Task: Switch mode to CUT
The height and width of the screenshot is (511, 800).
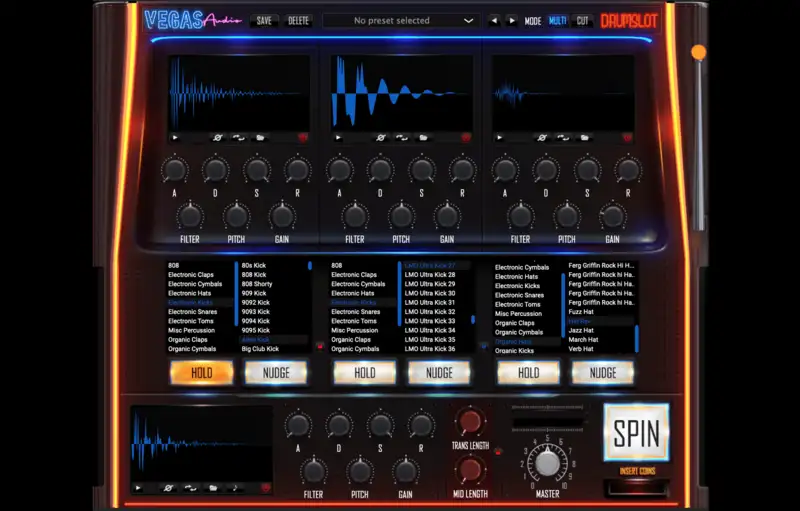Action: pyautogui.click(x=582, y=21)
